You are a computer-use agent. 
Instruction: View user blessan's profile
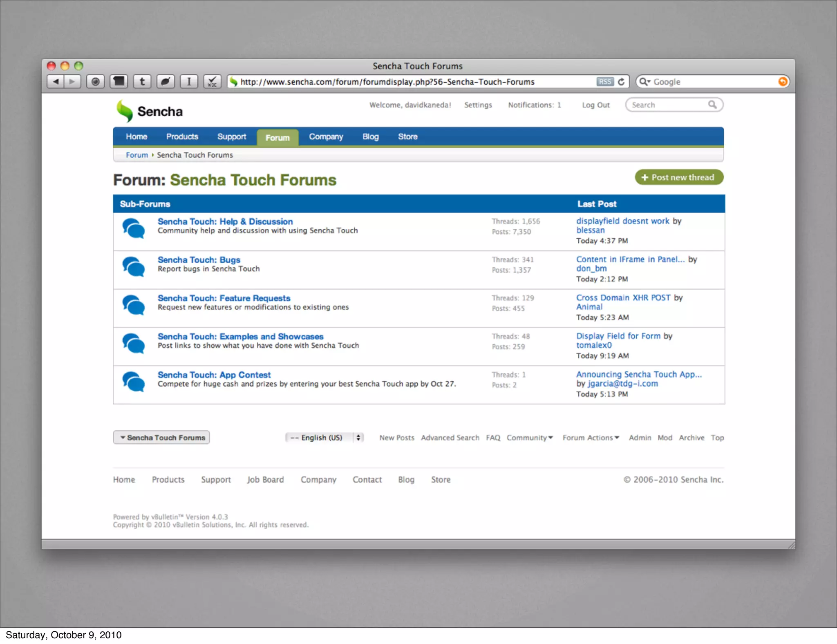[591, 230]
